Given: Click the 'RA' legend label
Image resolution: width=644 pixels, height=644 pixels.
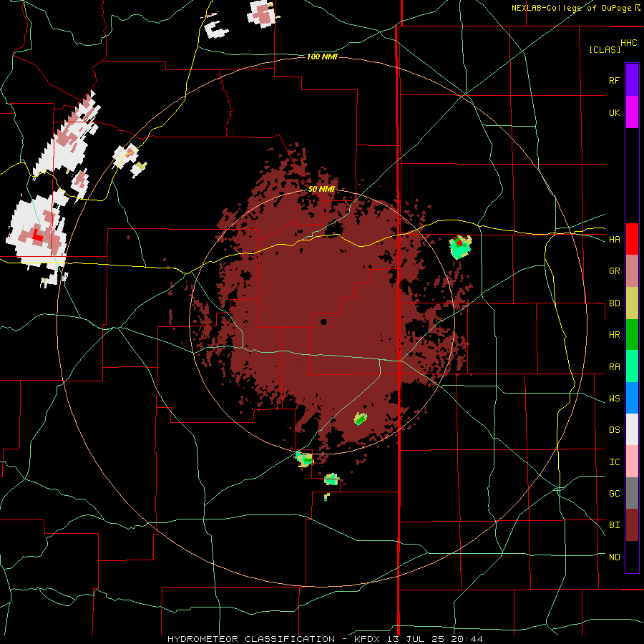Looking at the screenshot, I should point(614,366).
